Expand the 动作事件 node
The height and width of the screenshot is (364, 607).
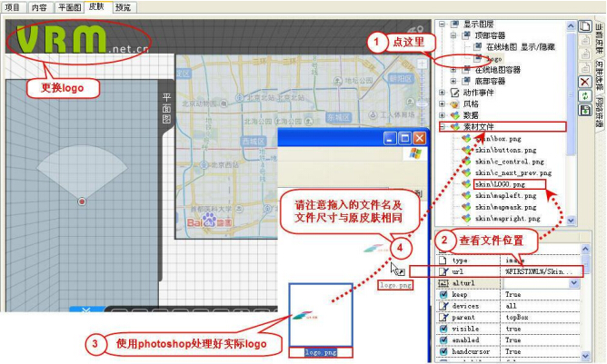pyautogui.click(x=442, y=93)
